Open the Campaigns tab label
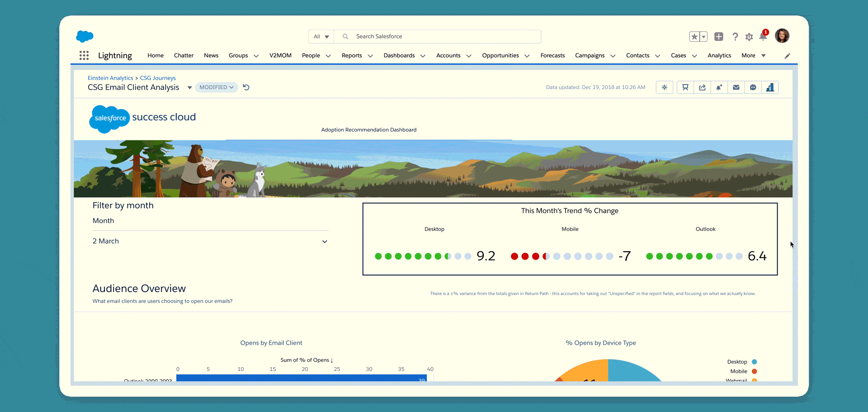868x412 pixels. pos(590,56)
